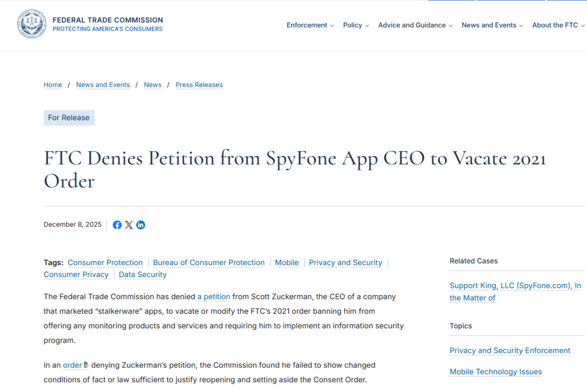Select the Consumer Protection tag

tap(105, 263)
